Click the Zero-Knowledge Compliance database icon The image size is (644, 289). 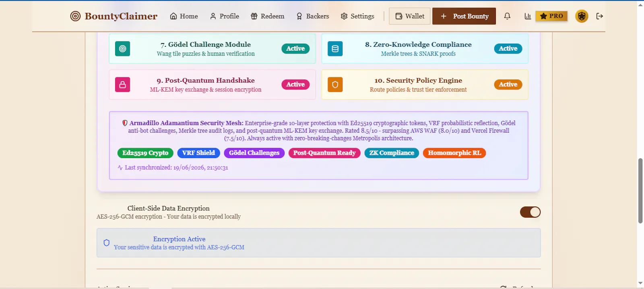click(335, 49)
